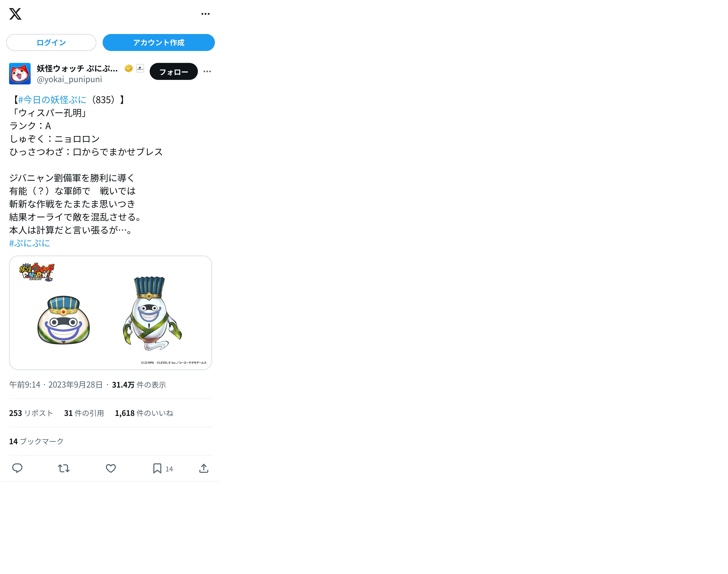The width and height of the screenshot is (728, 574).
Task: Open the #ぷにぷに hashtag link
Action: point(30,243)
